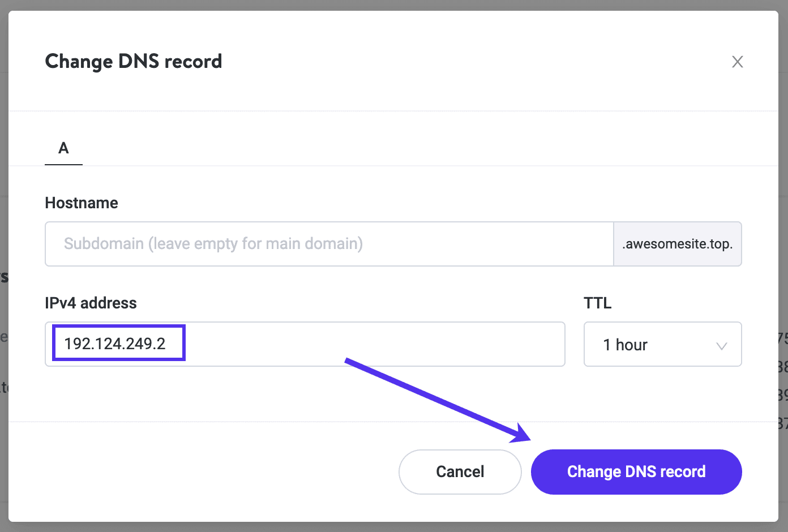
Task: Click the .awesomesite.top. domain suffix label
Action: pyautogui.click(x=677, y=244)
